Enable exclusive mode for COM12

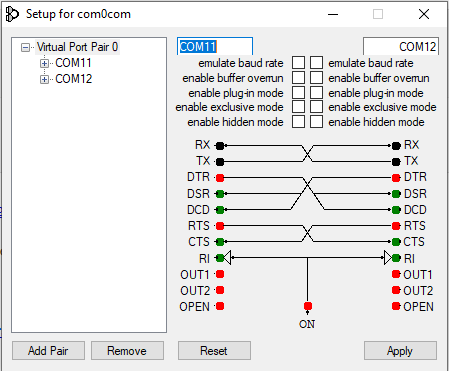(x=316, y=107)
